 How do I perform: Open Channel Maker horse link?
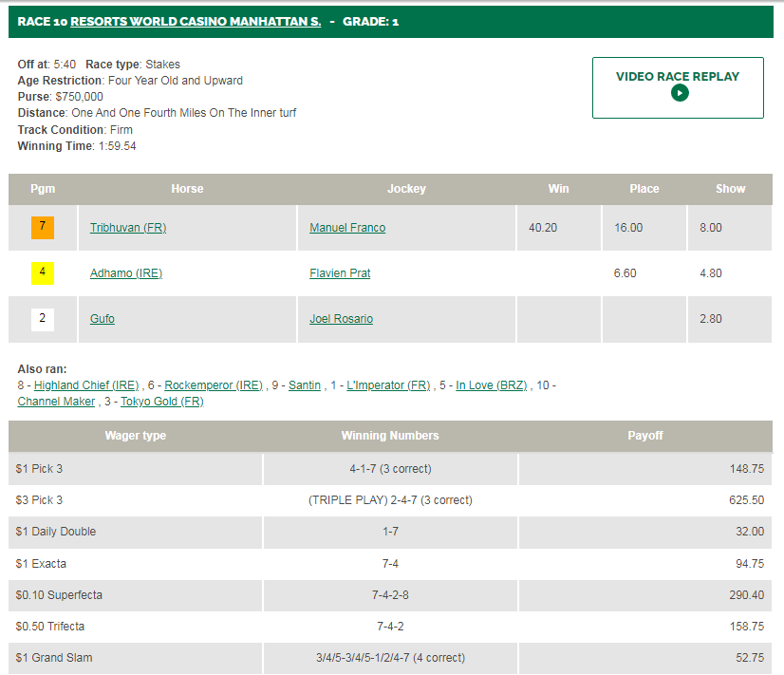(x=56, y=402)
